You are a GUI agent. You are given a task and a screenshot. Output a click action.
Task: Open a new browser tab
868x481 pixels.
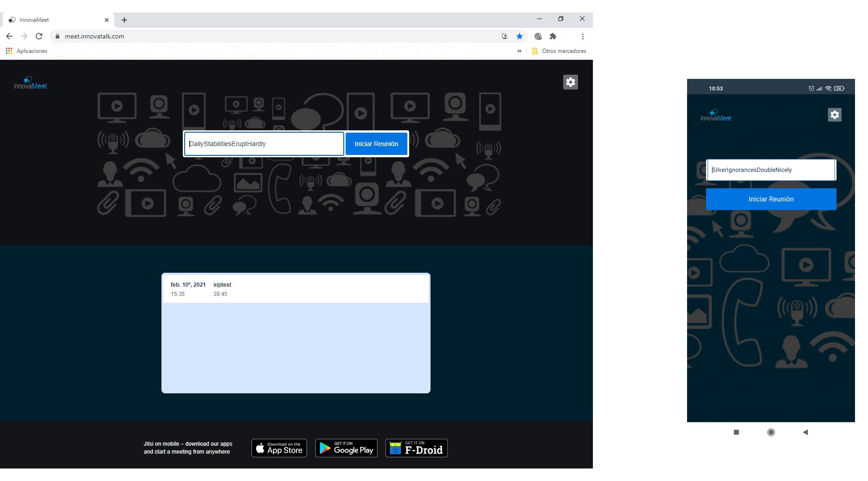click(x=124, y=20)
